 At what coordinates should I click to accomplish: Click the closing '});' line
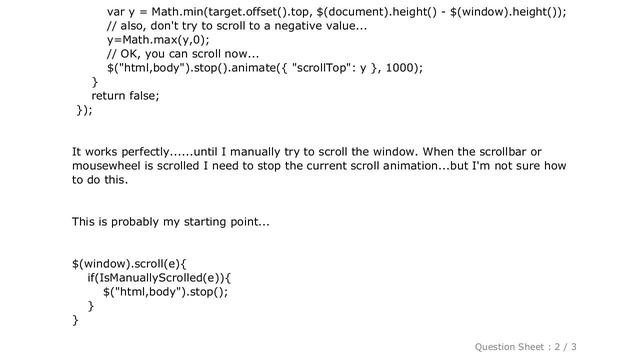tap(84, 110)
